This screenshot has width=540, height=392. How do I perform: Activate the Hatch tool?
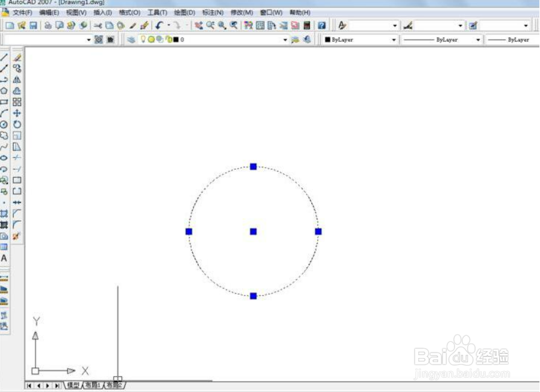pyautogui.click(x=5, y=213)
